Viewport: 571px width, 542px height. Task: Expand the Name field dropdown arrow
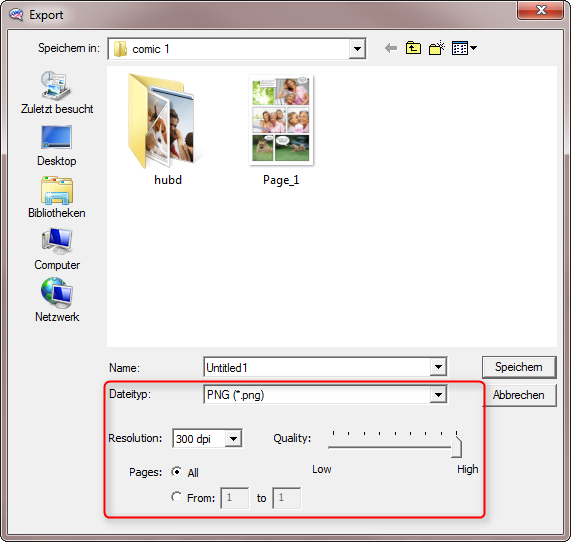438,367
